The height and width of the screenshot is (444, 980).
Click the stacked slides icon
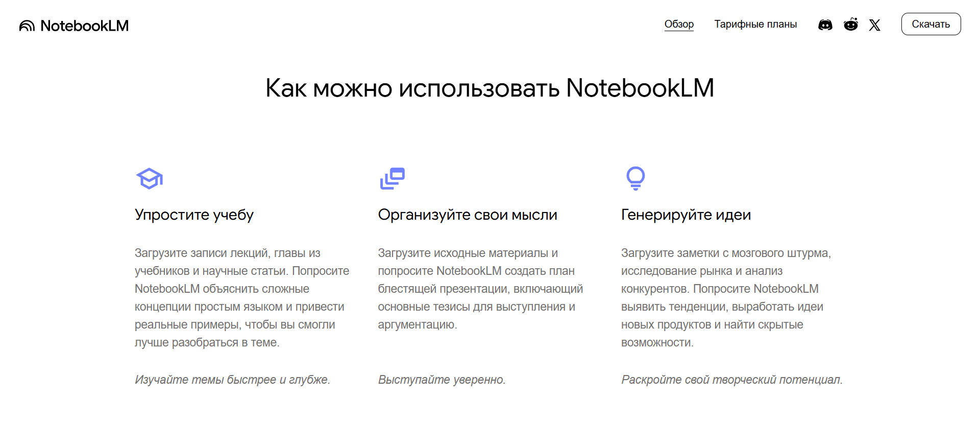point(392,178)
